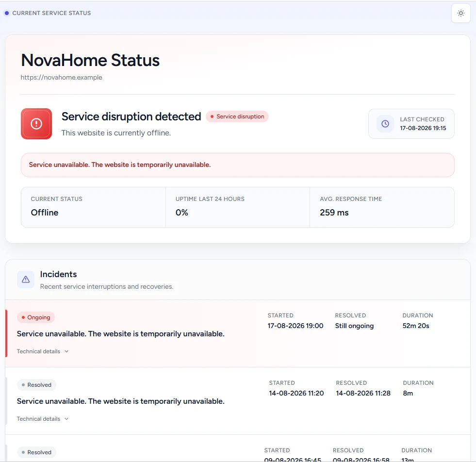The width and height of the screenshot is (476, 462).
Task: Click the Resolved badge of the 09-08-2026 incident
Action: (36, 452)
